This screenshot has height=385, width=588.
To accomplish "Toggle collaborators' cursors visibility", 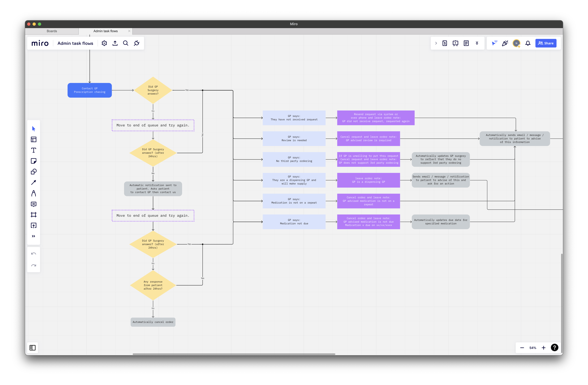I will point(494,43).
